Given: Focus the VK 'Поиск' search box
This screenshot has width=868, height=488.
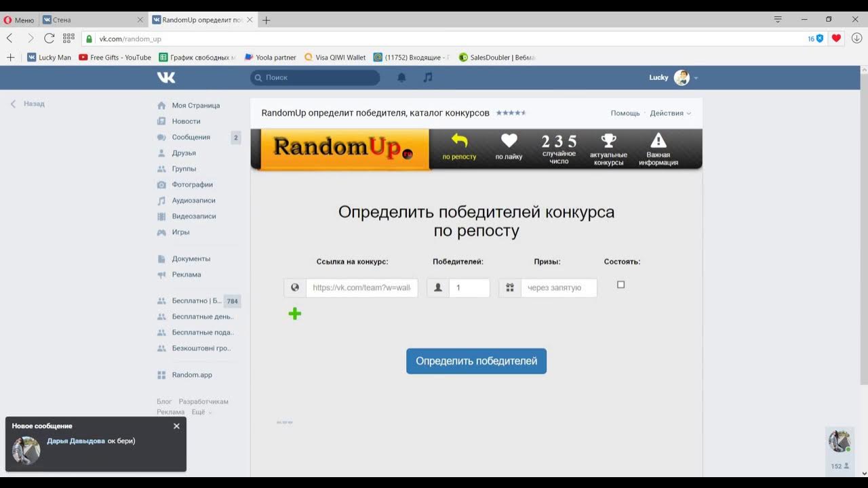Looking at the screenshot, I should [315, 77].
